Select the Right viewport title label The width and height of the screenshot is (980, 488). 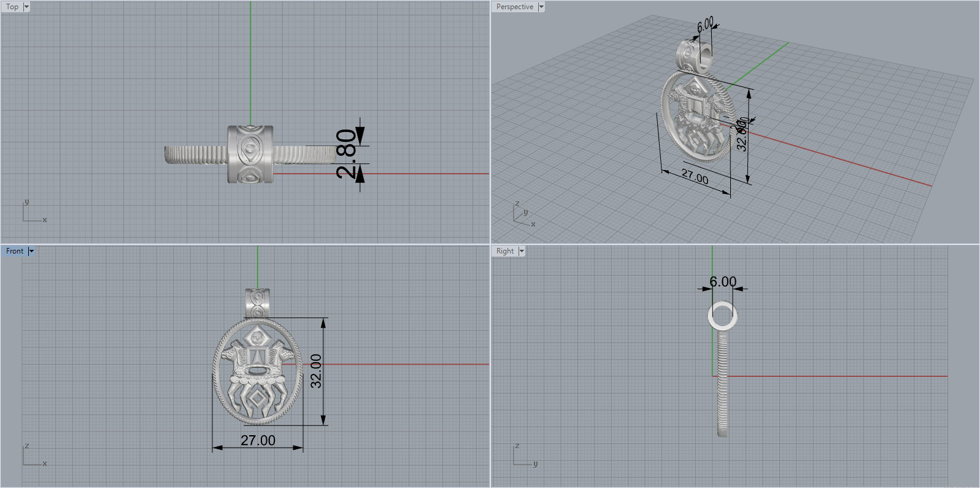[x=505, y=251]
